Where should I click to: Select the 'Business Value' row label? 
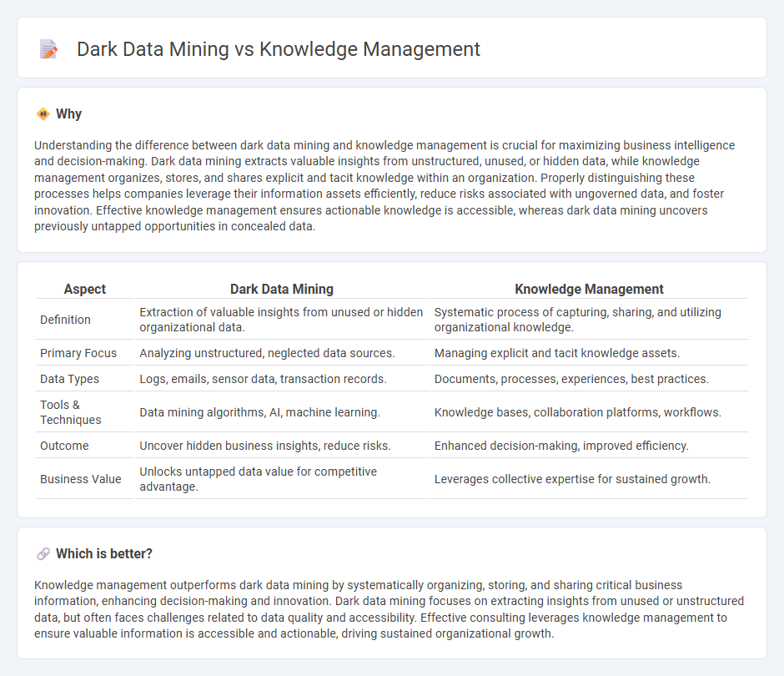81,479
